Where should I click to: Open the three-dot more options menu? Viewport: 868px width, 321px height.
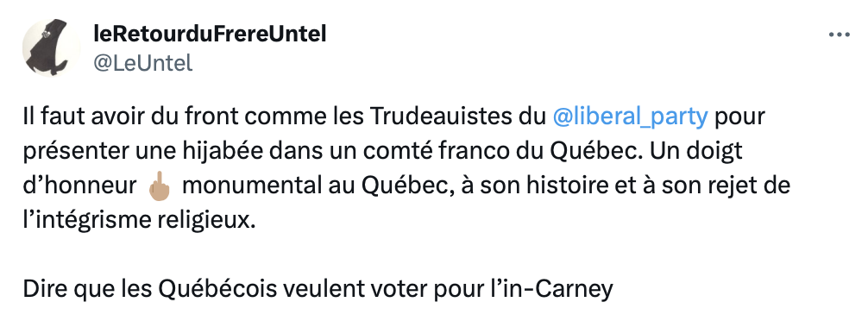[x=840, y=35]
